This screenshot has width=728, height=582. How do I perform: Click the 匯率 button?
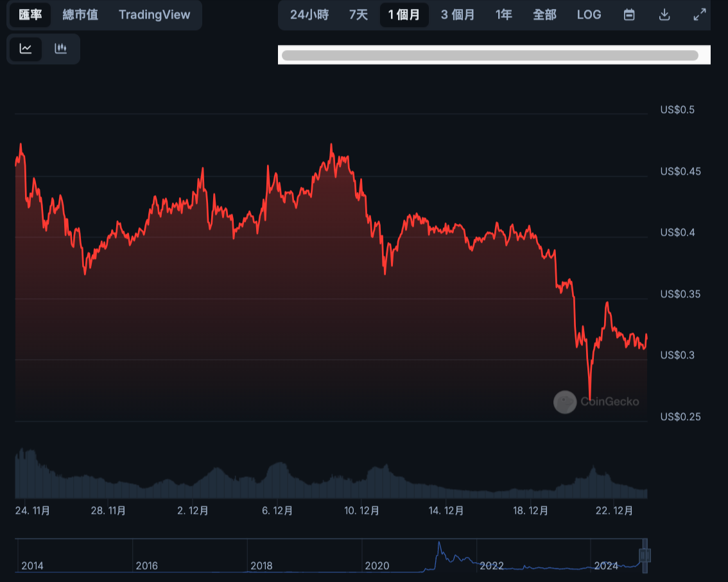point(29,14)
